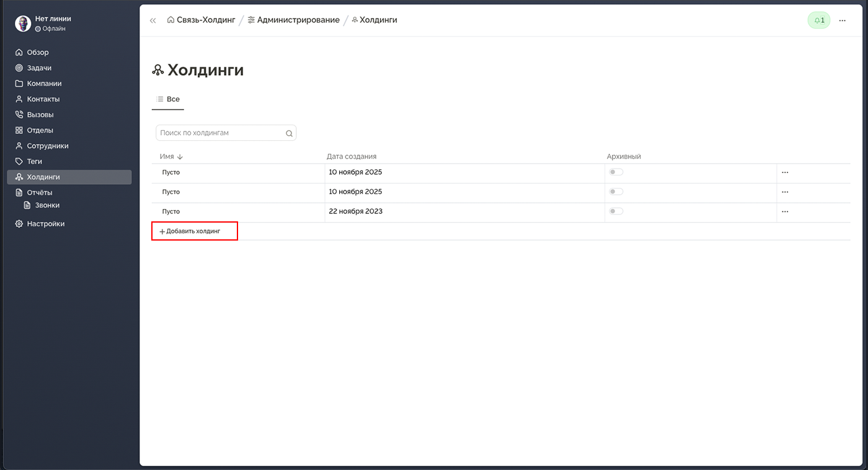The width and height of the screenshot is (868, 470).
Task: Toggle Архивный switch in second row
Action: (x=616, y=192)
